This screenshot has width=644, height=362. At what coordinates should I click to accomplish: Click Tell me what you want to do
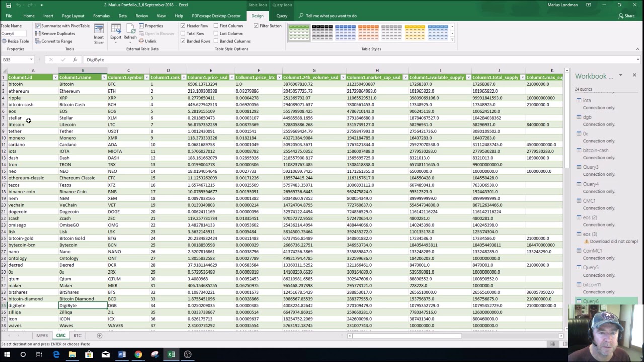click(x=331, y=16)
